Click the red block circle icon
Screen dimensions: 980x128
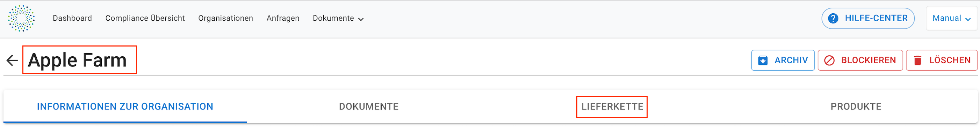[829, 60]
